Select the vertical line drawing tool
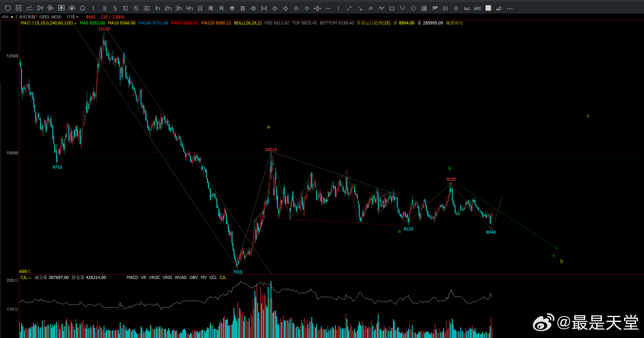Image resolution: width=644 pixels, height=338 pixels. coord(338,9)
